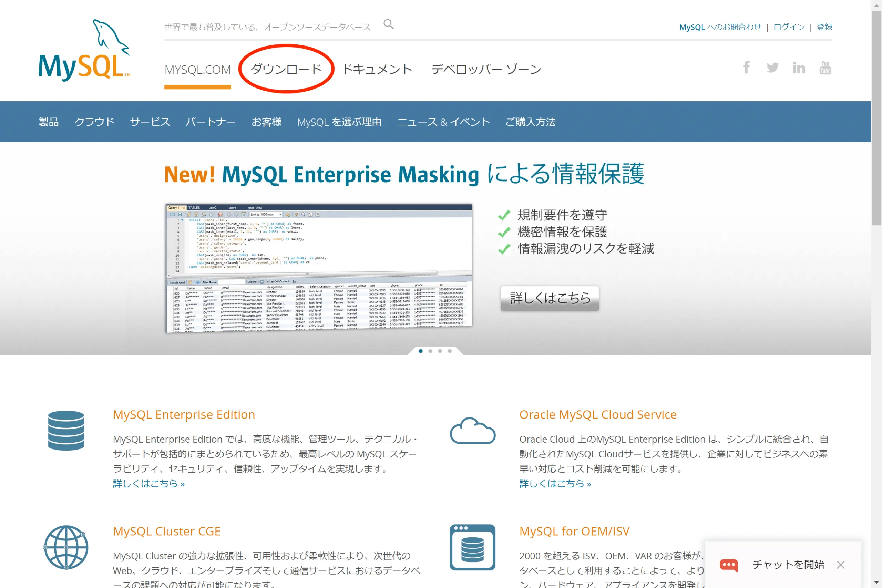
Task: Select the third carousel dot
Action: 440,351
